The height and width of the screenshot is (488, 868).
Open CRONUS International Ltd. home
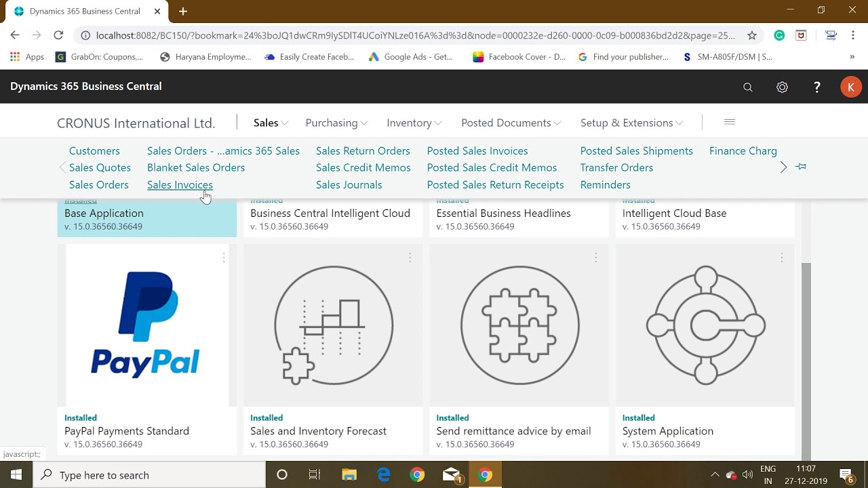click(x=136, y=123)
